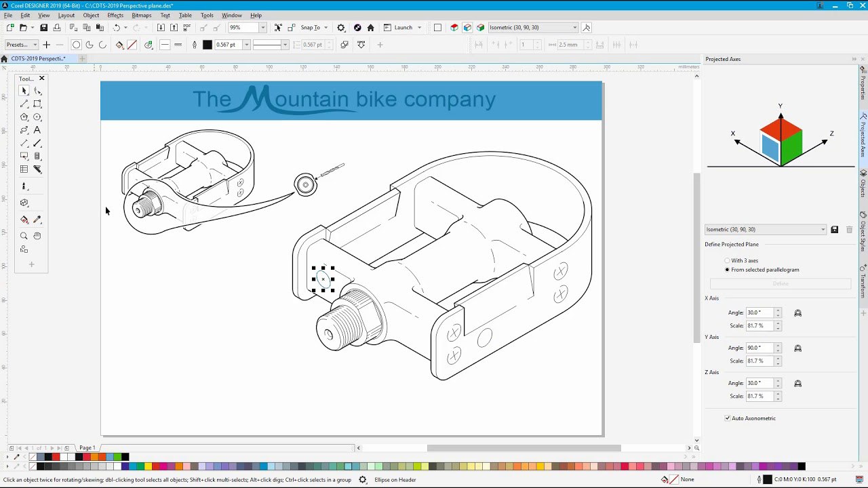868x488 pixels.
Task: Choose the Polygon tool
Action: [x=24, y=117]
